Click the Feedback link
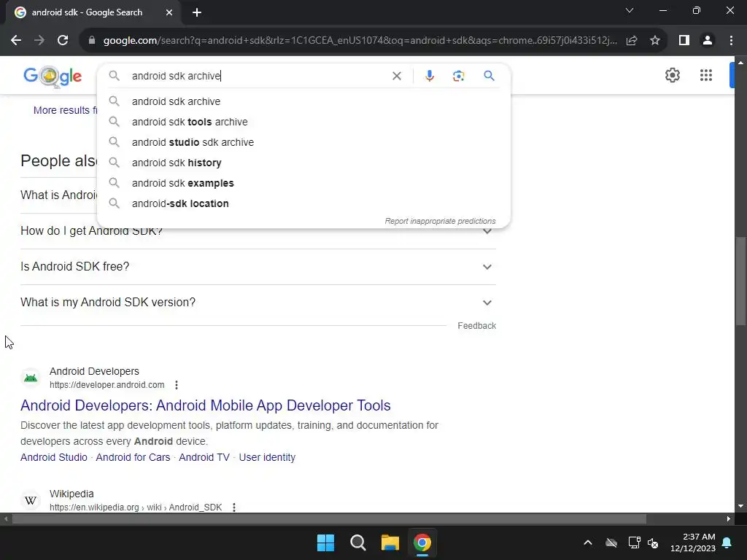The width and height of the screenshot is (747, 560). (x=477, y=326)
